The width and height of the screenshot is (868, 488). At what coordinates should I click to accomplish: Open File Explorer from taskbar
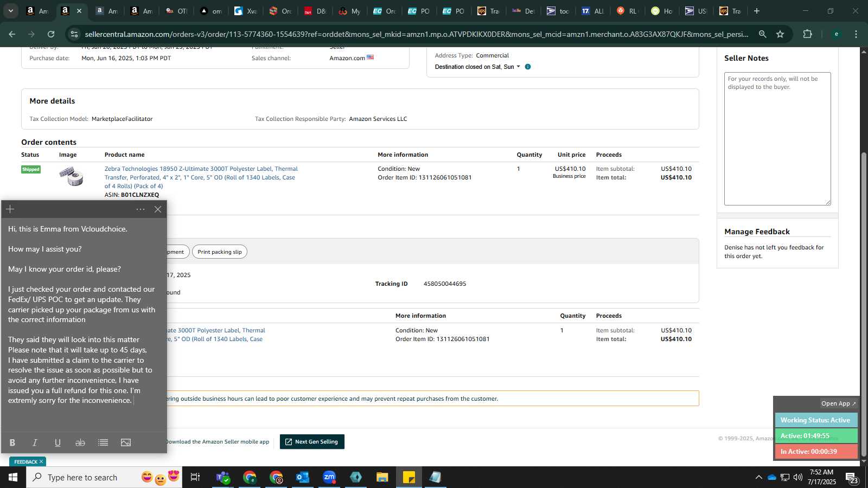(x=382, y=477)
